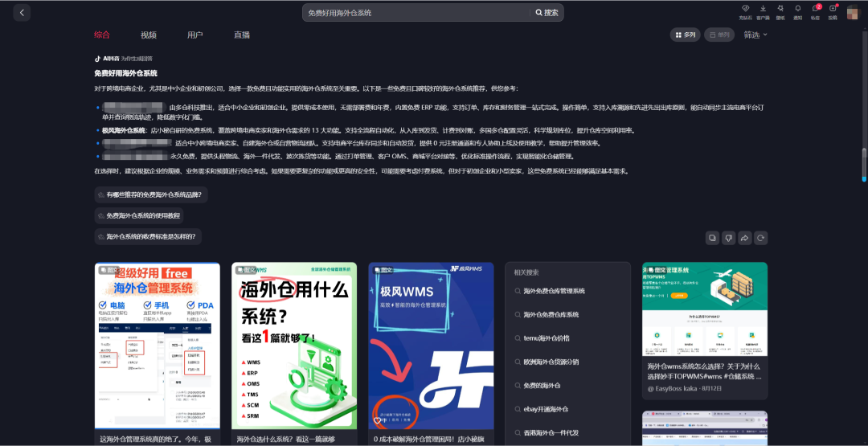Share the AI answer with share arrow
The width and height of the screenshot is (868, 446).
click(744, 238)
